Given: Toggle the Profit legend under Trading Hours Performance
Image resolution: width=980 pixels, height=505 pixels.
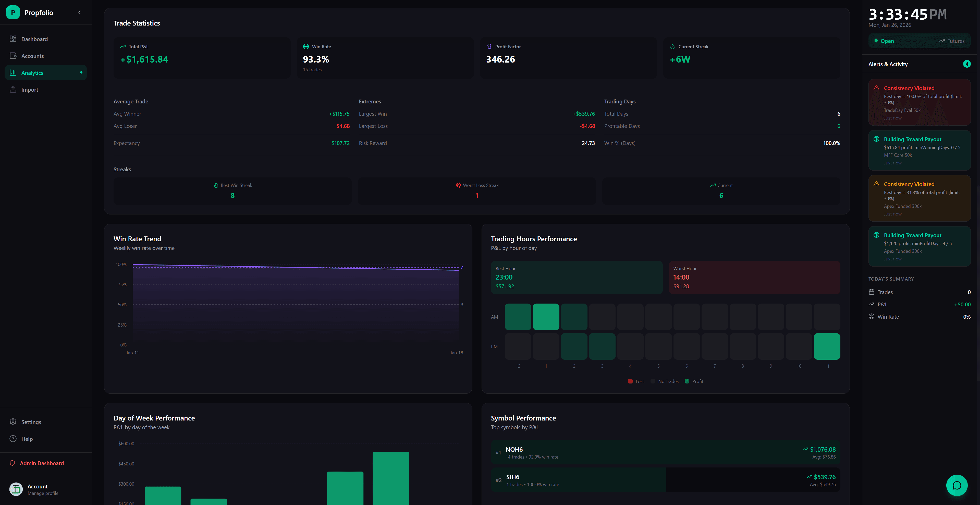Looking at the screenshot, I should [x=694, y=381].
